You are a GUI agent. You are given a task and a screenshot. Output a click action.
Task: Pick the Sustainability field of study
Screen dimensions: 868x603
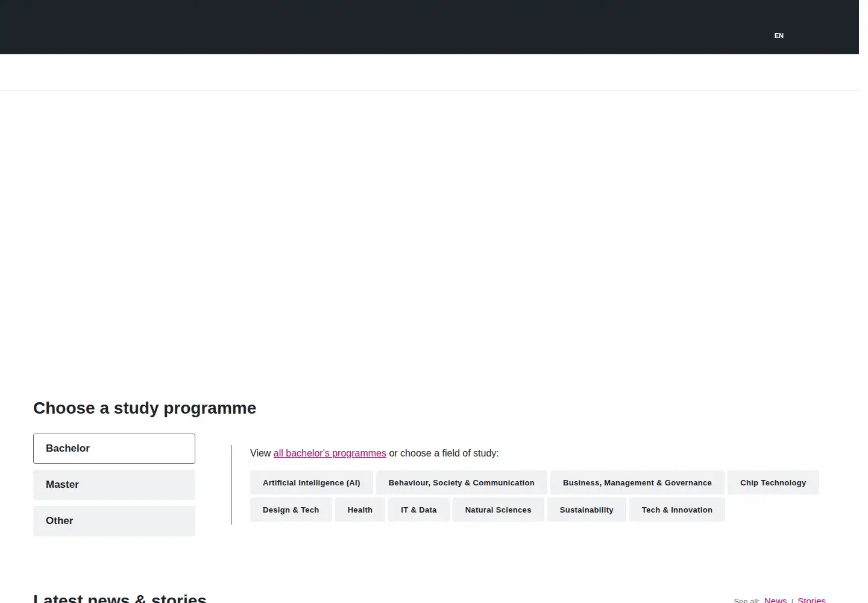click(587, 510)
